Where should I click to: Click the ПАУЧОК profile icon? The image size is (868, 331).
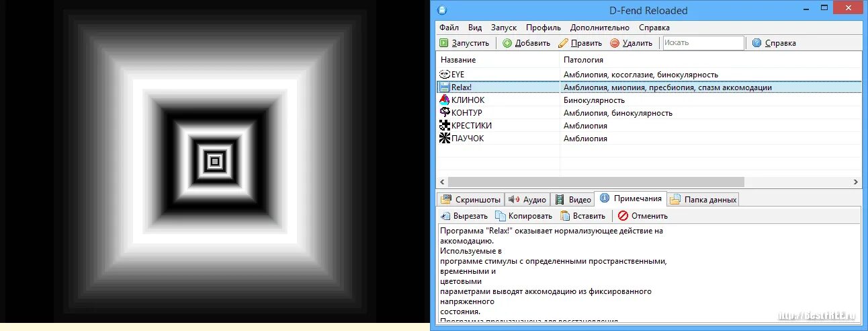pyautogui.click(x=444, y=139)
